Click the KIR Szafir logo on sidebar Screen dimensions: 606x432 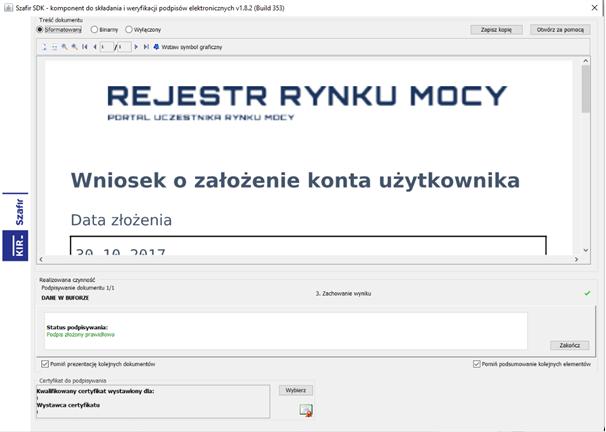tap(15, 226)
